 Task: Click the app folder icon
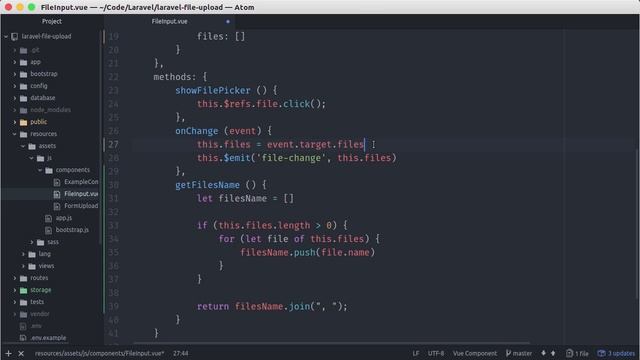click(x=24, y=62)
